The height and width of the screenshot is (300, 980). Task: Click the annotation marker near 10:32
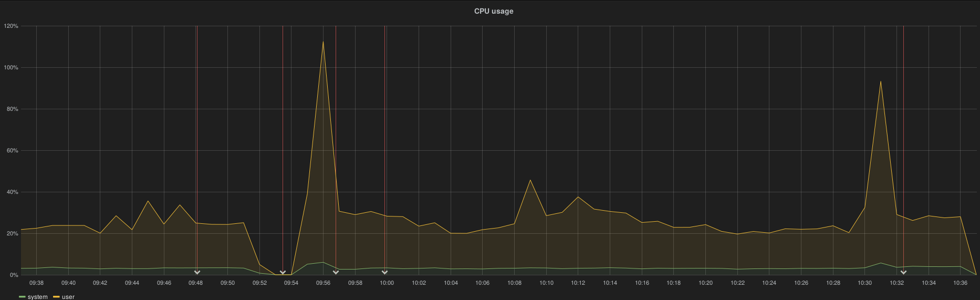click(903, 272)
